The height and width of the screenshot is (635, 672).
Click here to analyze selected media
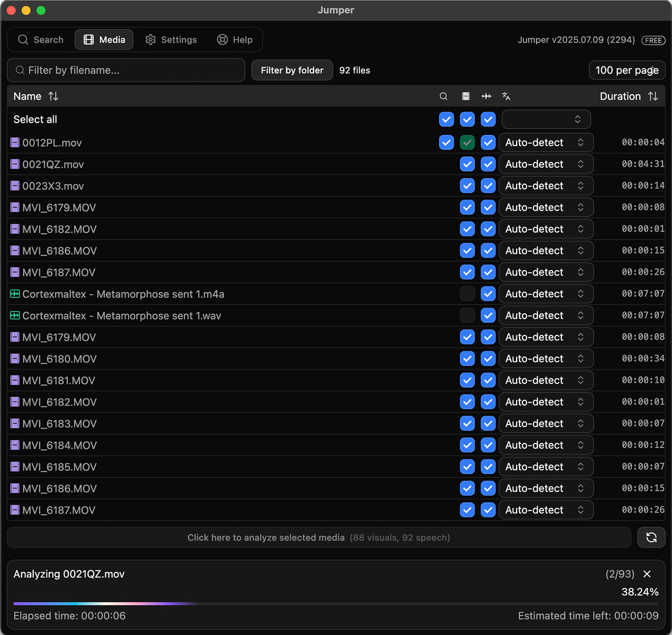click(x=318, y=538)
